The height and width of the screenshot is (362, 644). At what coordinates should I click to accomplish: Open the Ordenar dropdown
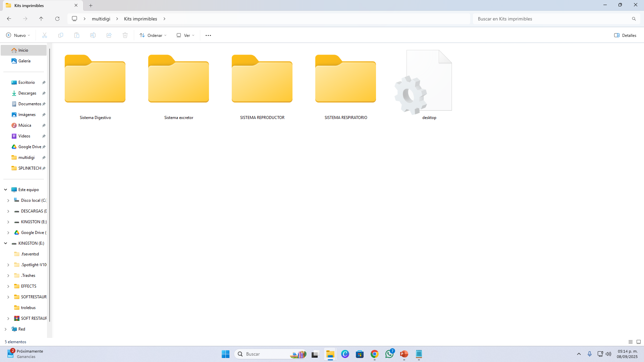[x=153, y=35]
